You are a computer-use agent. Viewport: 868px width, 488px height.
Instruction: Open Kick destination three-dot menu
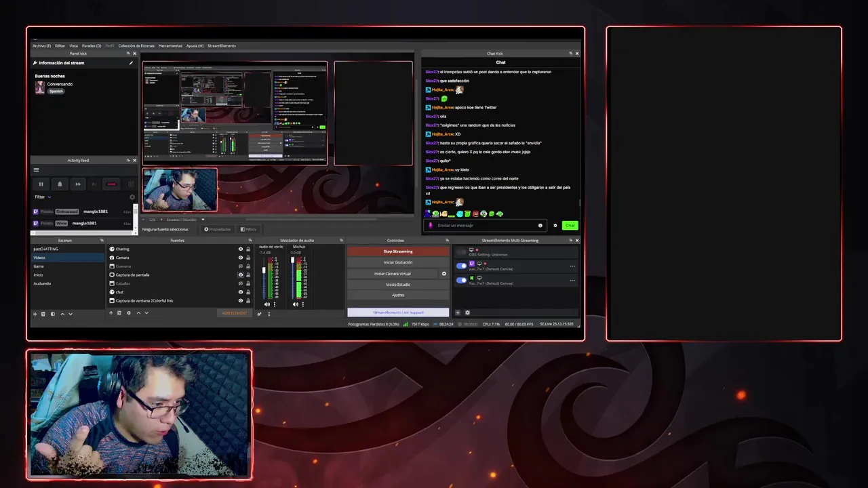pos(572,281)
